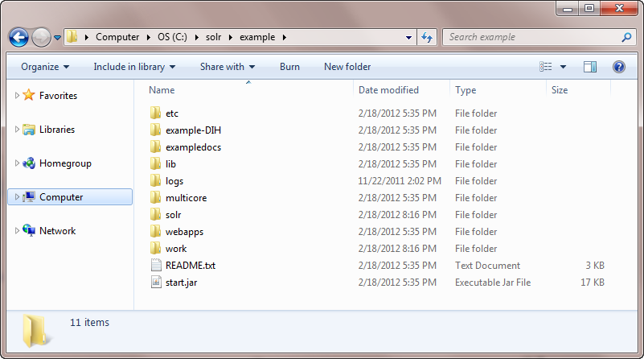
Task: Refresh the example folder view
Action: [427, 37]
